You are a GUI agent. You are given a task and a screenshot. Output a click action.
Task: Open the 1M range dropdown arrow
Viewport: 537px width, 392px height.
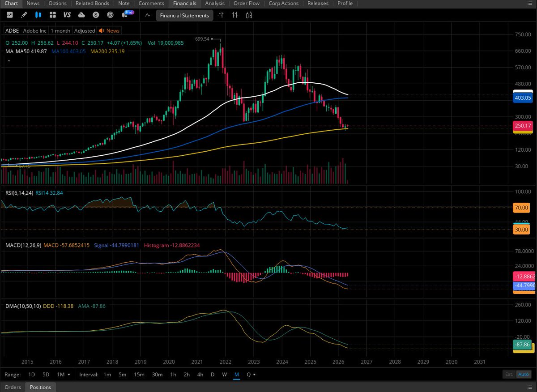tap(68, 375)
